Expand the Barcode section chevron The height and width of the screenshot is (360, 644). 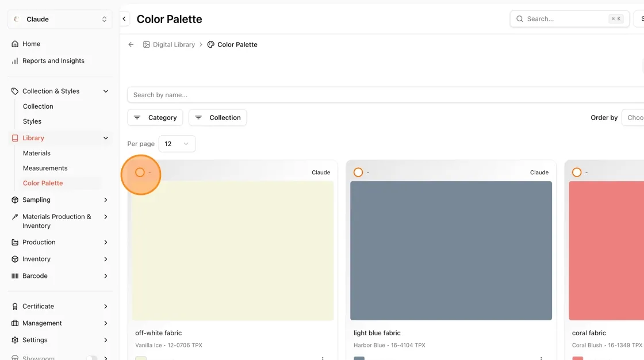click(106, 276)
